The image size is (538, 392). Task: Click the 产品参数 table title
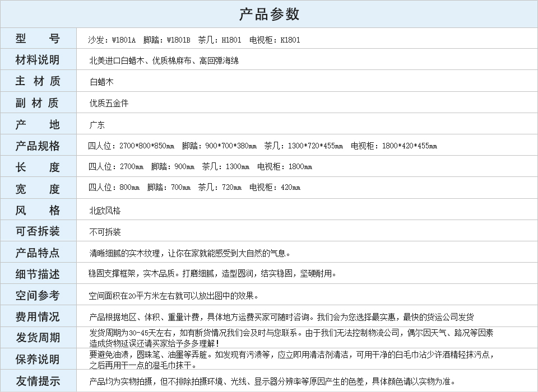(x=269, y=14)
